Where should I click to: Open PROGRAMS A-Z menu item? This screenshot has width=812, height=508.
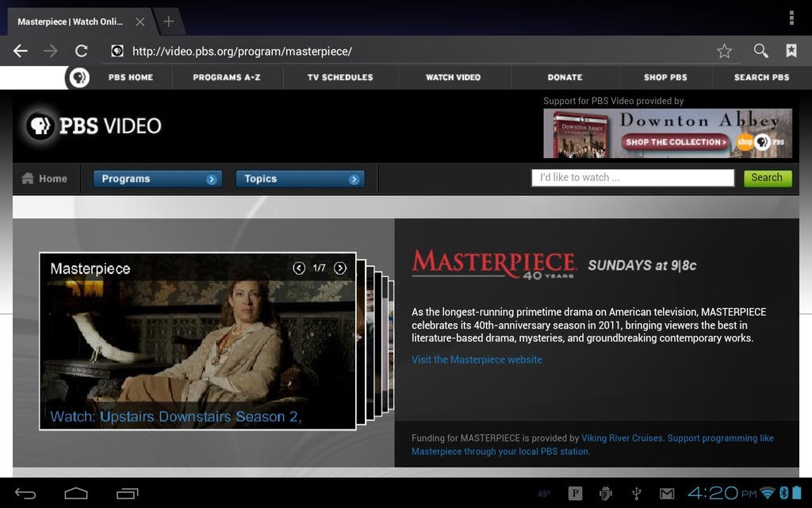[x=227, y=77]
